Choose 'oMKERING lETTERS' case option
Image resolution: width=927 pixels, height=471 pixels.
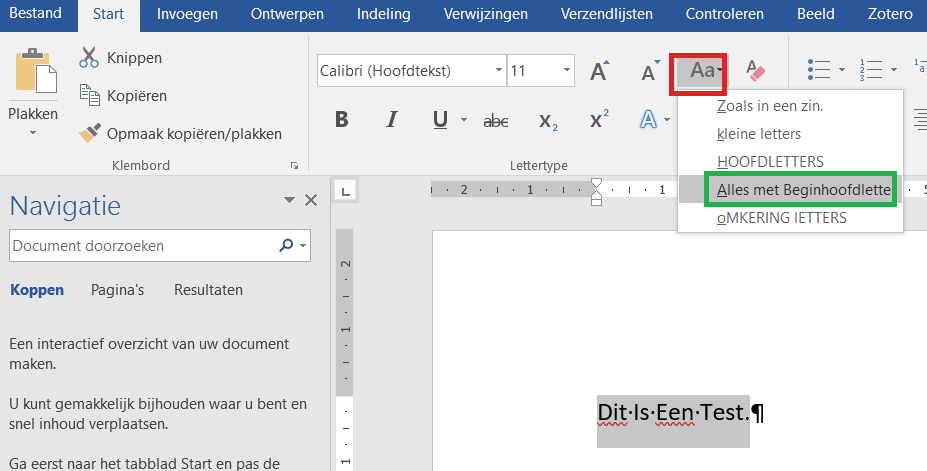[x=790, y=218]
